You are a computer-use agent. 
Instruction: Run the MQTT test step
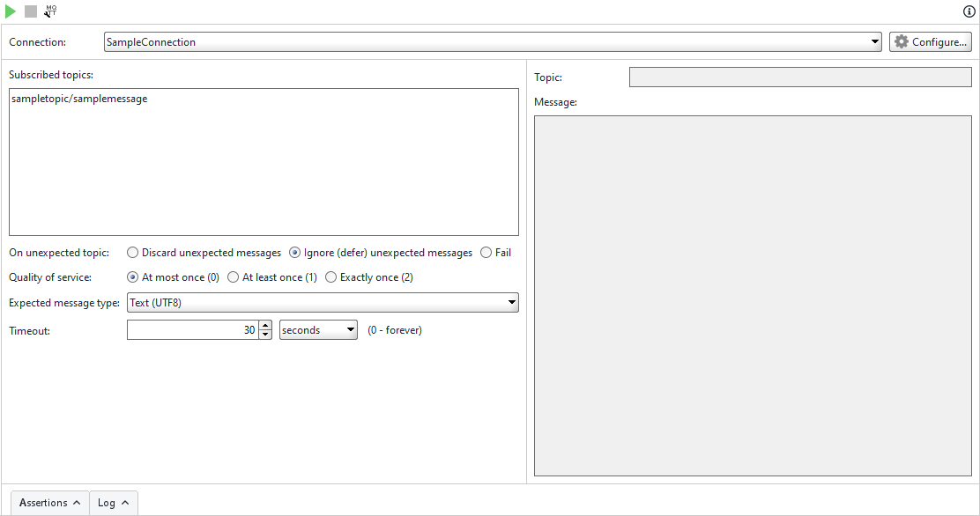[x=10, y=11]
